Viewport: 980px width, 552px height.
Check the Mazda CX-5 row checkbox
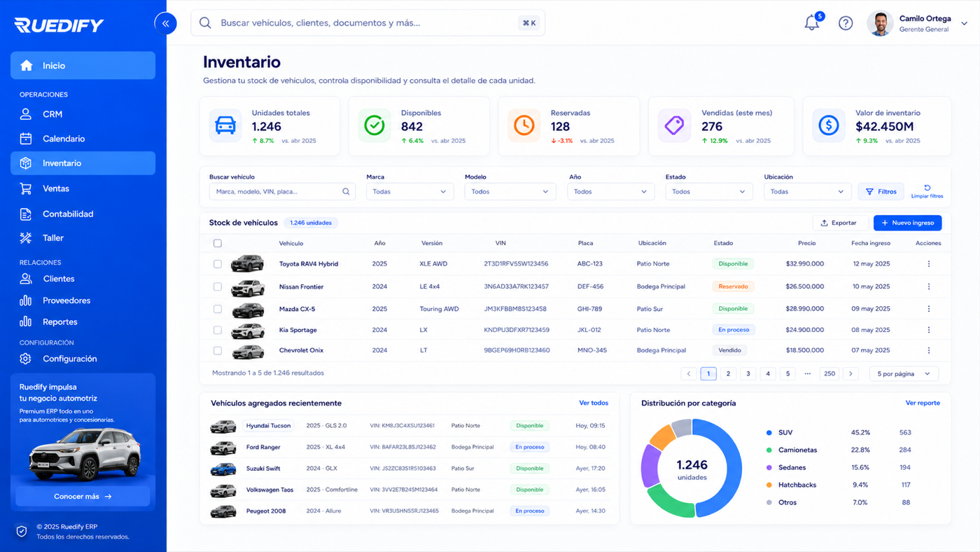pos(218,309)
